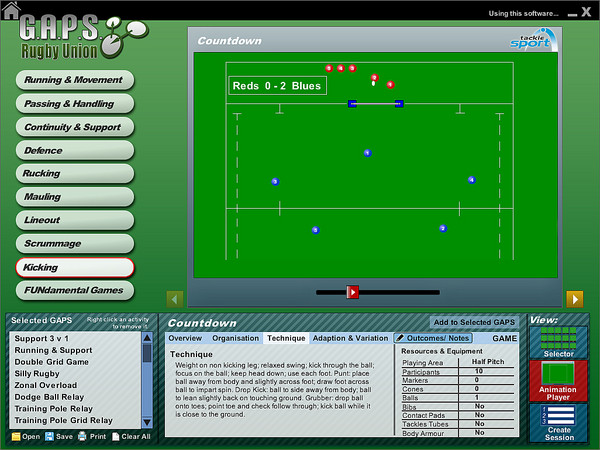The height and width of the screenshot is (450, 600).
Task: Click the Create Session icon
Action: click(x=558, y=421)
